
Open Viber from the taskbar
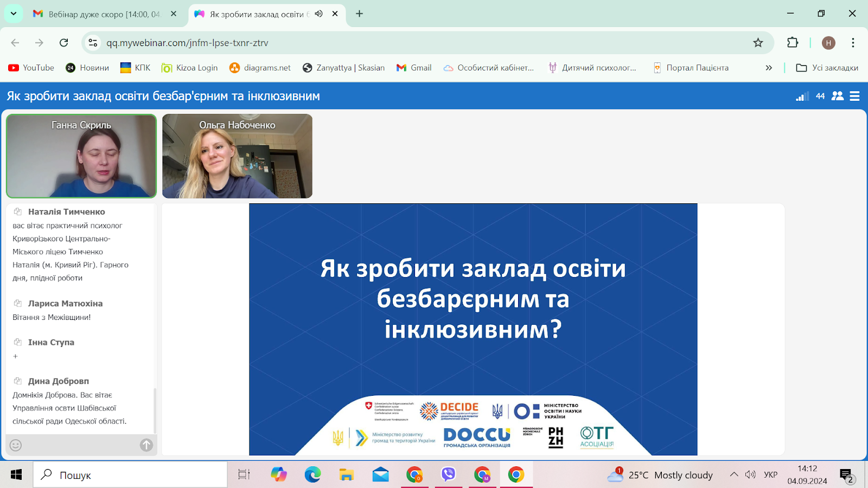(448, 475)
